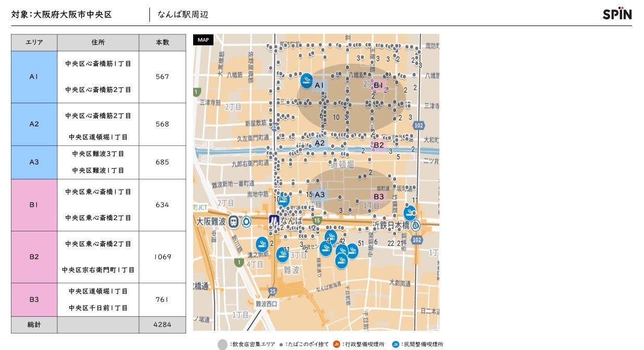Click the 九郎右衛門町通 street label
Screen dimensions: 644x350
(250, 164)
